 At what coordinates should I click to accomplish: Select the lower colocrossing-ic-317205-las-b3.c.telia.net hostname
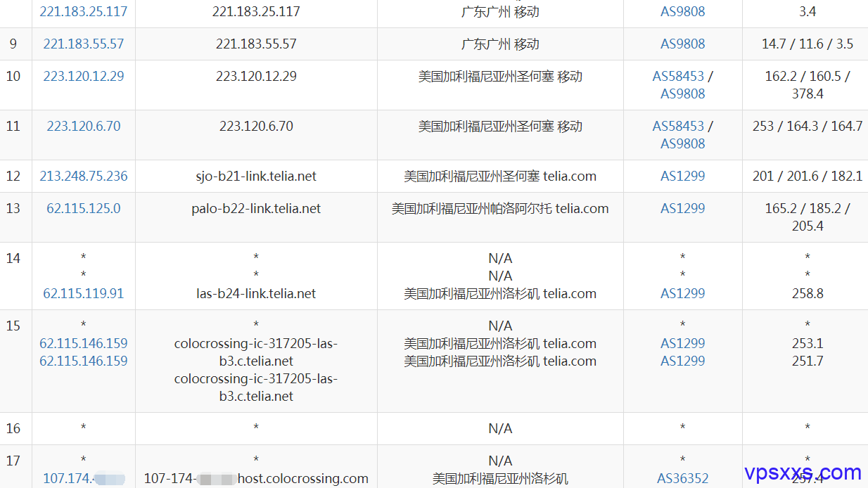point(256,387)
